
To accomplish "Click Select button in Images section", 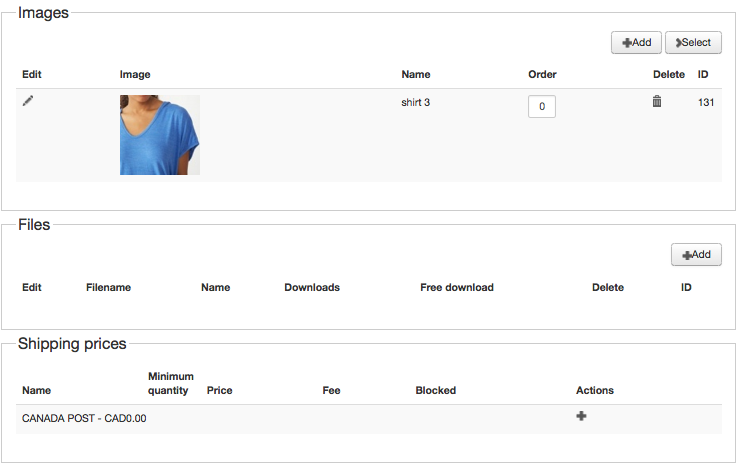I will tap(693, 42).
